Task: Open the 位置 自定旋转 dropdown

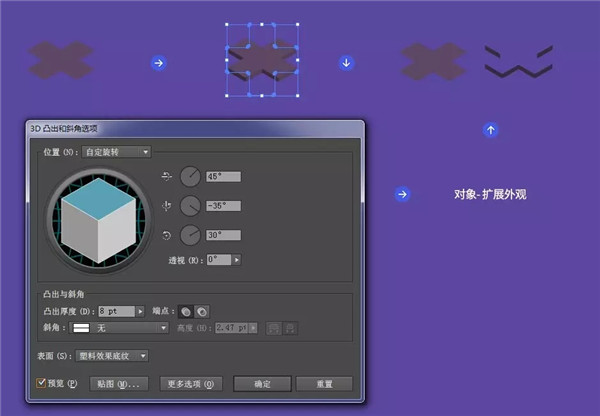Action: click(116, 152)
